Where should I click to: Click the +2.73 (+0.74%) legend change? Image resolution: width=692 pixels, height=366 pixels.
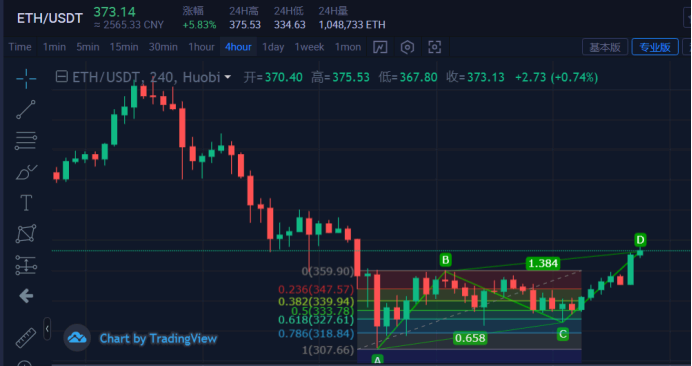(557, 77)
